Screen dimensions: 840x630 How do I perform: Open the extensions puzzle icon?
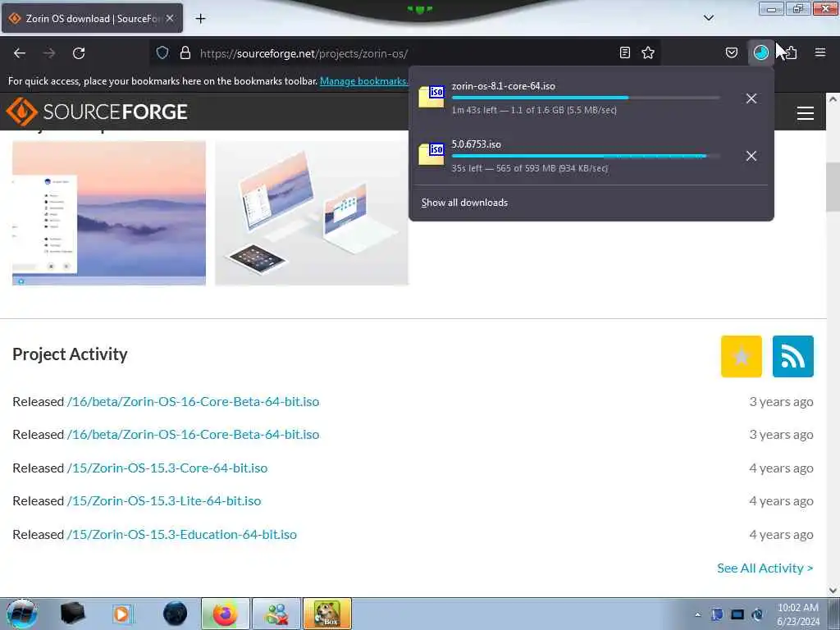tap(791, 52)
